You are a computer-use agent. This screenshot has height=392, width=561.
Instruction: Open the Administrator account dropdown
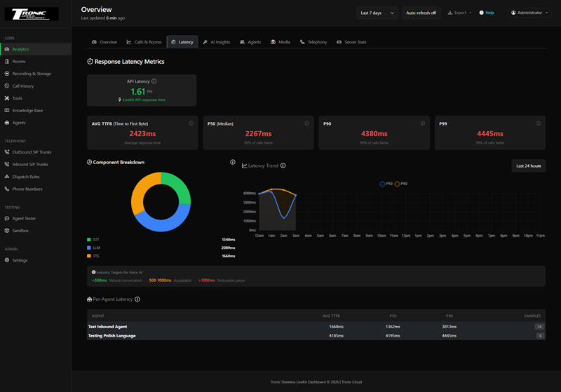[x=529, y=13]
